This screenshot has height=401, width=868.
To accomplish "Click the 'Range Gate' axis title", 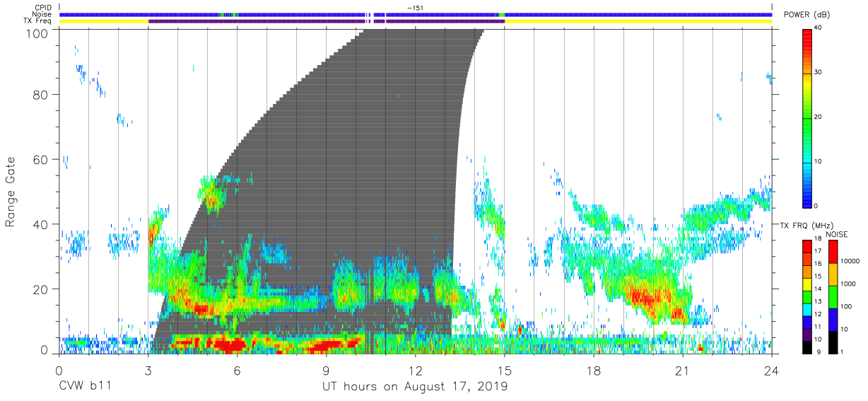I will click(11, 193).
